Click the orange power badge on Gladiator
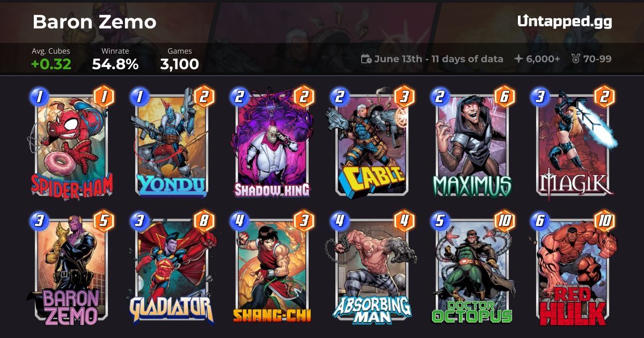This screenshot has width=644, height=338. click(x=204, y=222)
